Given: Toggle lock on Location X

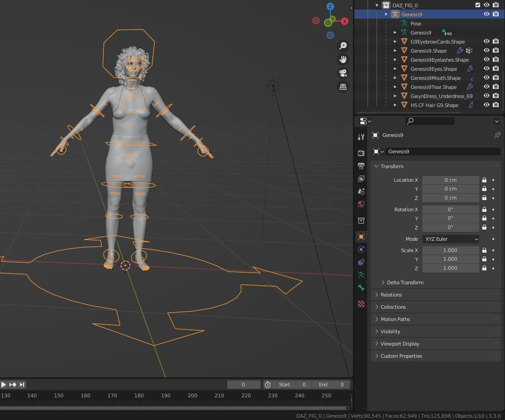Looking at the screenshot, I should (x=484, y=180).
